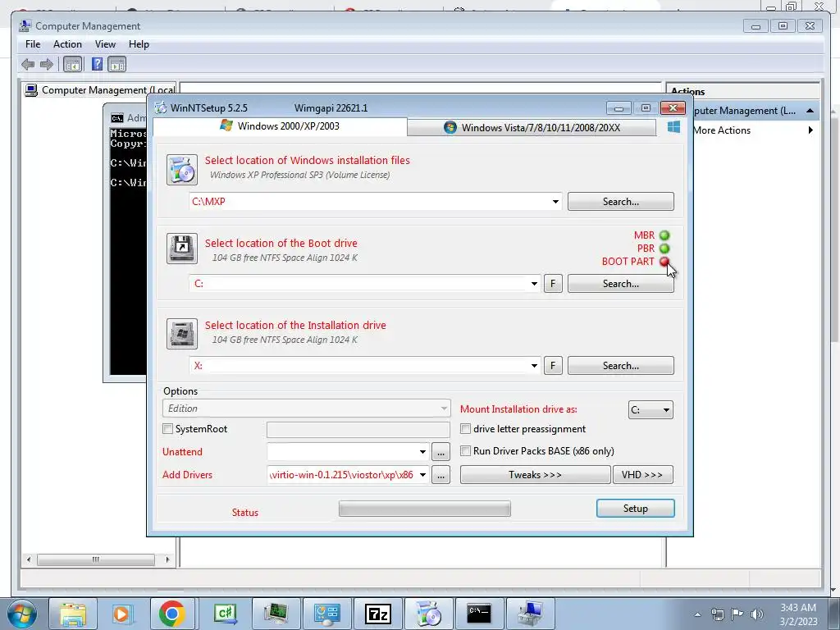Enable drive letter preassignment checkbox
Image resolution: width=840 pixels, height=630 pixels.
466,428
